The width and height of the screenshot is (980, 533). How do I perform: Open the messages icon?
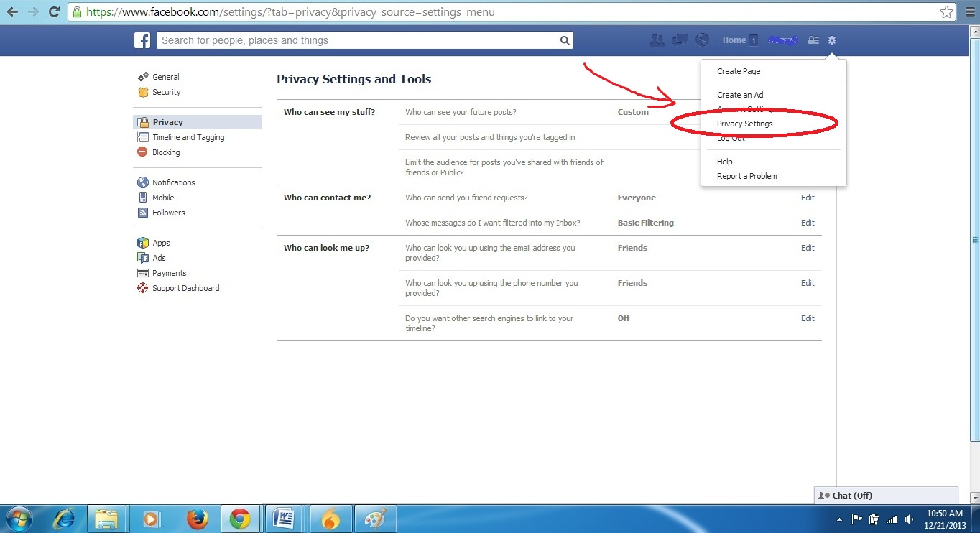click(679, 40)
